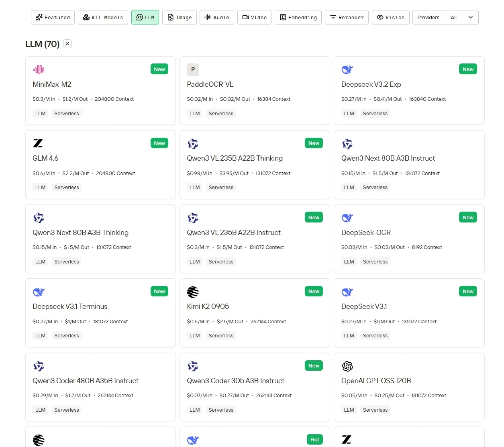Click the 'LLM (70)' heading
This screenshot has width=504, height=447.
(42, 44)
